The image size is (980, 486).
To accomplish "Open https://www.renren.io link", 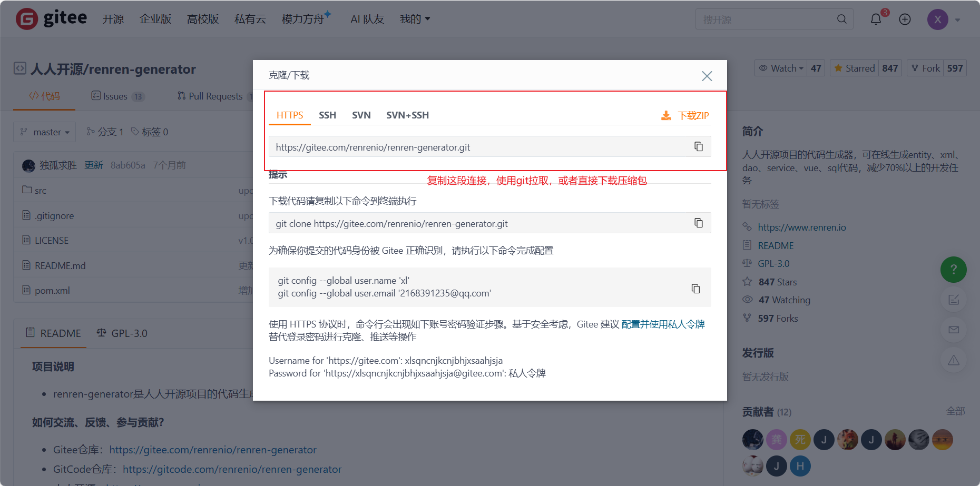I will click(802, 227).
